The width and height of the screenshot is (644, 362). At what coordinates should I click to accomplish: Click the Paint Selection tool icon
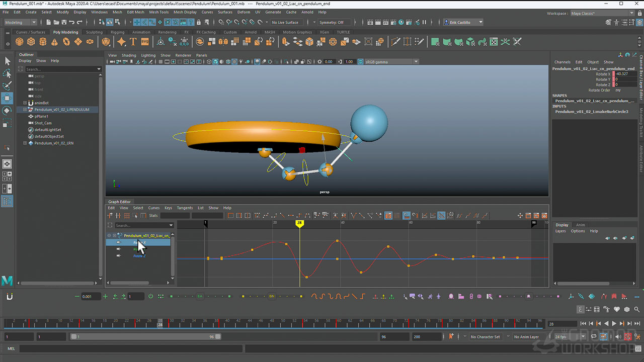7,86
